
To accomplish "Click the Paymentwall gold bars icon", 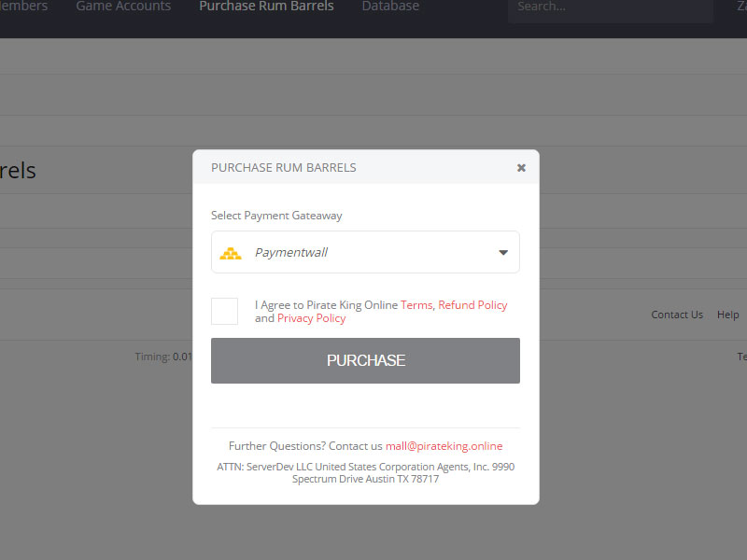I will [x=231, y=253].
